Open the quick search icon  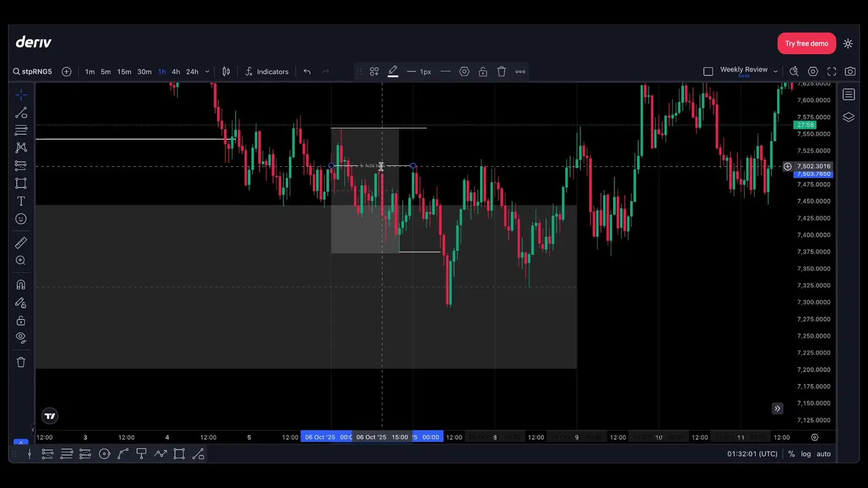pyautogui.click(x=794, y=71)
